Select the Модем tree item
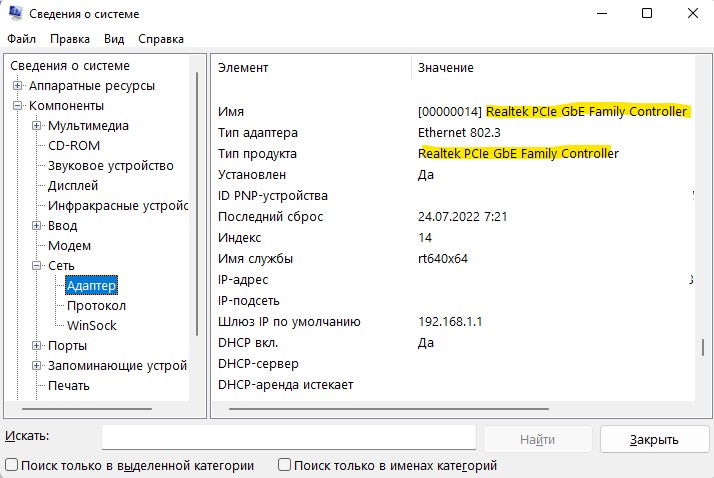This screenshot has height=478, width=714. [x=69, y=246]
